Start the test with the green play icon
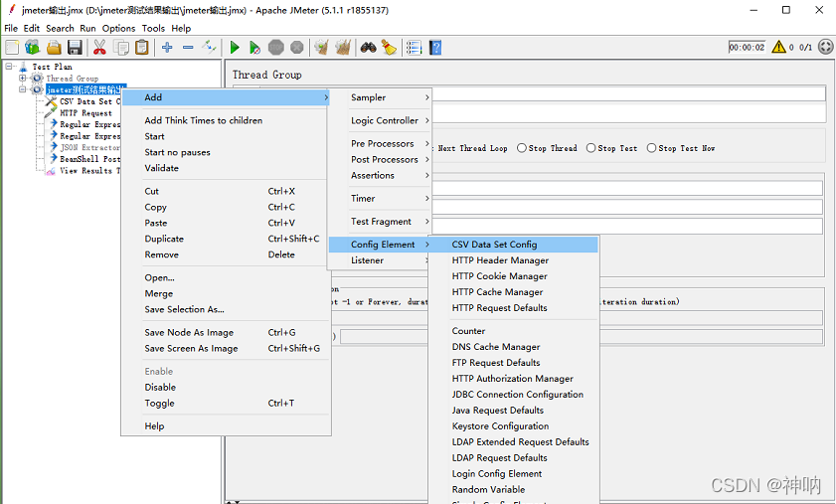 [x=234, y=48]
